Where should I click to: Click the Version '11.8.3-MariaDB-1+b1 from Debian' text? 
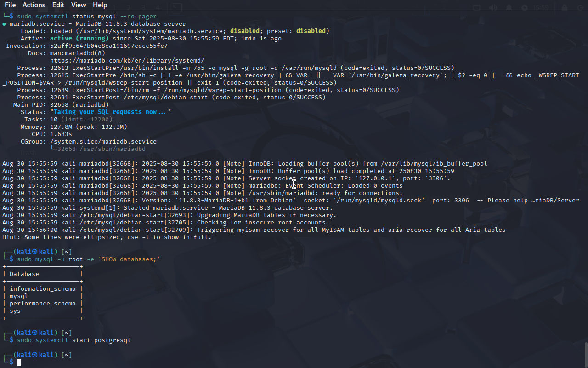coord(236,201)
